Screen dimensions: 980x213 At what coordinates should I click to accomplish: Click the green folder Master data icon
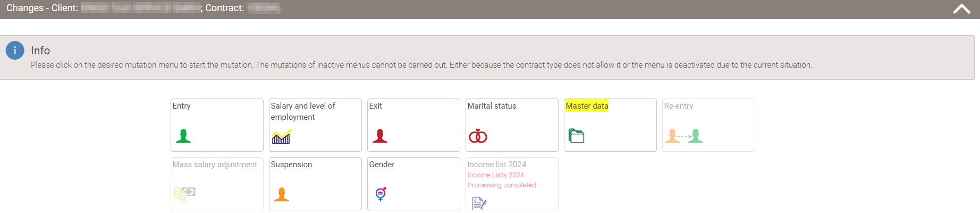pos(576,136)
